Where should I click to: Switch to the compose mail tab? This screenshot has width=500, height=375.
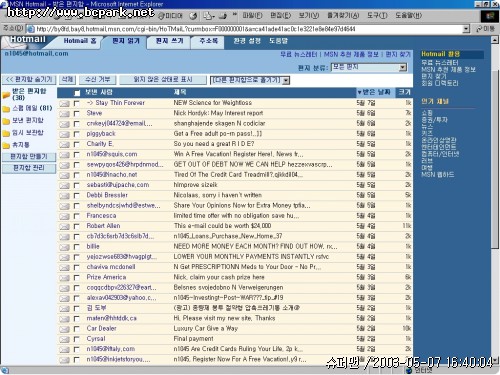click(169, 42)
